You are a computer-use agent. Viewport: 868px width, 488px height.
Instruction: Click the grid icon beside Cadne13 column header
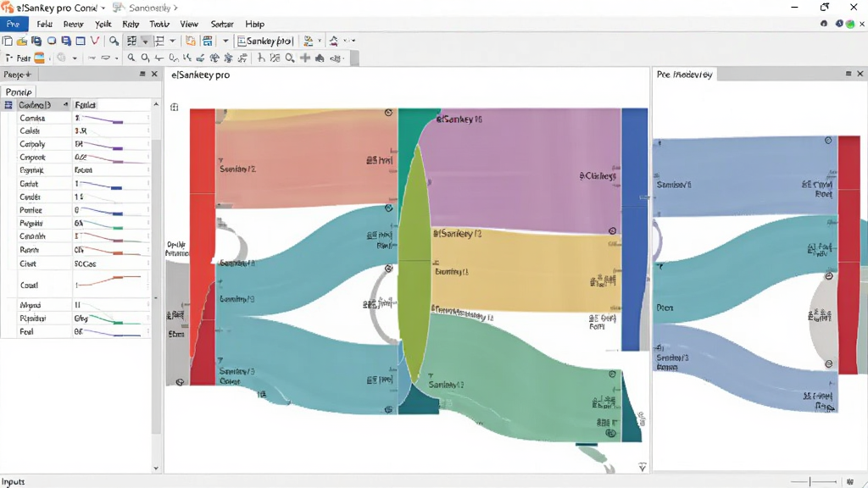8,104
